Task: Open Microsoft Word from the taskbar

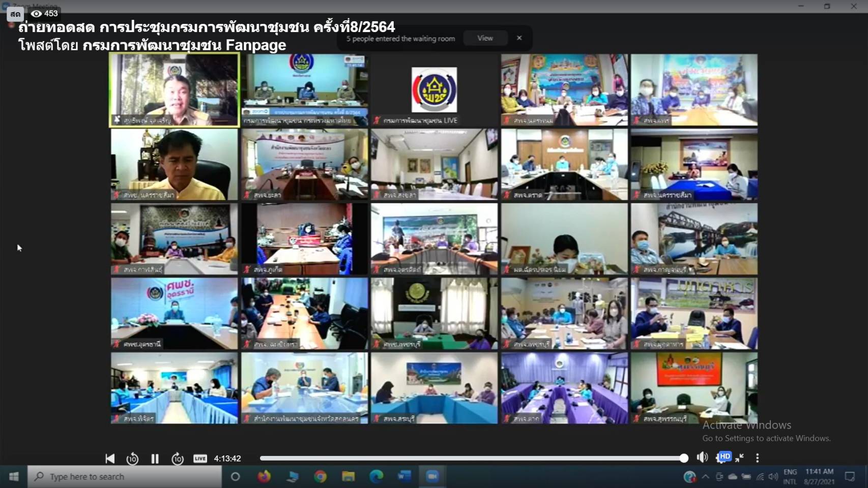Action: [x=404, y=477]
